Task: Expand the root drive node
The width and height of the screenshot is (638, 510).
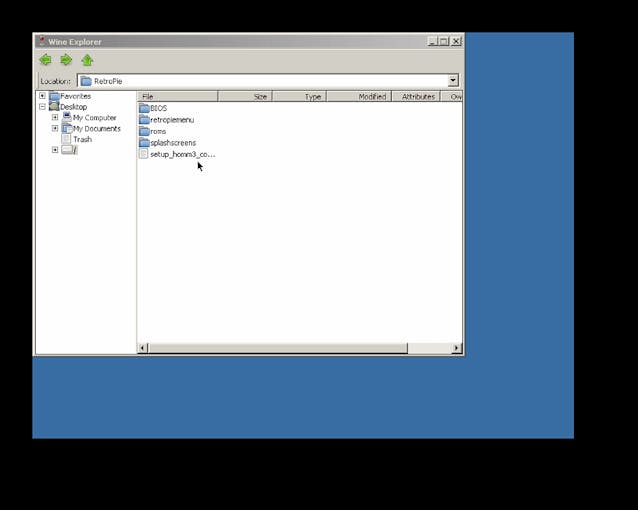Action: coord(55,150)
